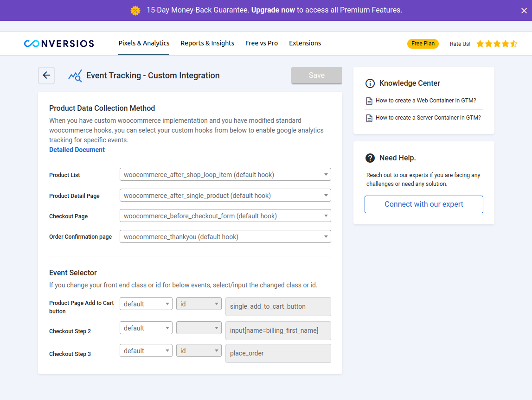The height and width of the screenshot is (400, 532).
Task: Click the Conversios logo
Action: click(x=59, y=44)
